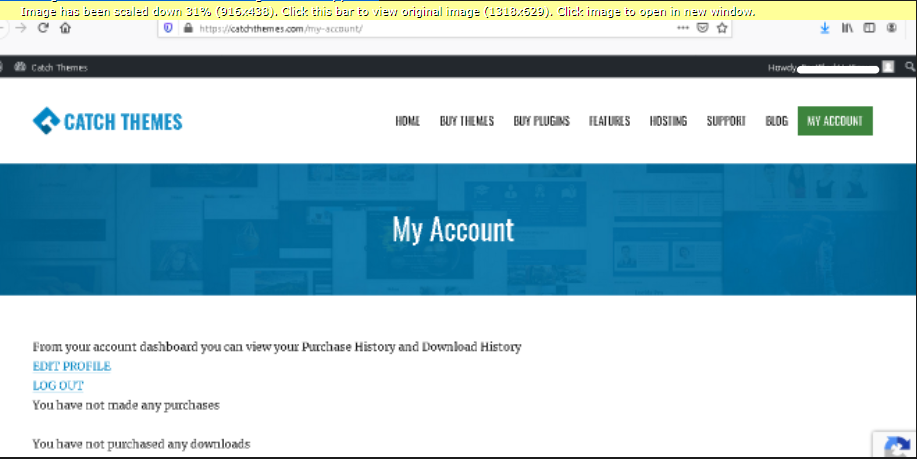
Task: Go to browser home page icon
Action: pos(65,27)
